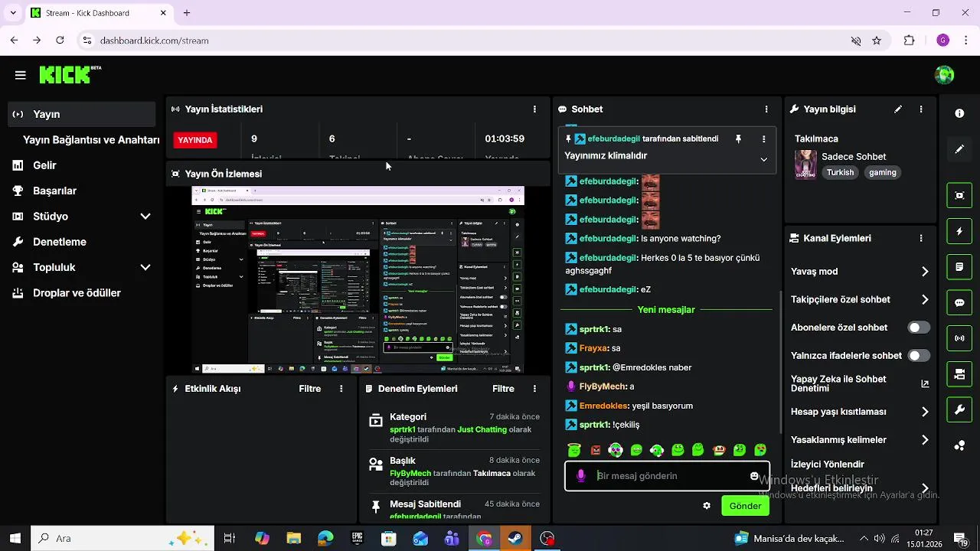Expand the Topluluk sidebar section
980x551 pixels.
point(145,268)
